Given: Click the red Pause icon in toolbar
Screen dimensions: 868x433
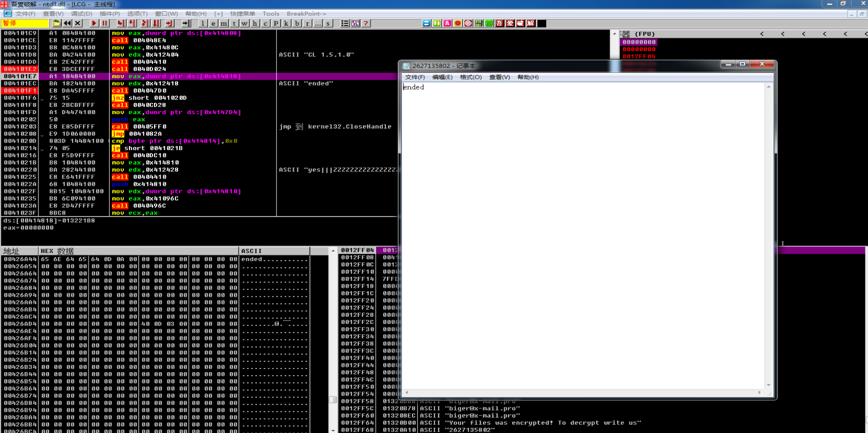Looking at the screenshot, I should (x=105, y=23).
